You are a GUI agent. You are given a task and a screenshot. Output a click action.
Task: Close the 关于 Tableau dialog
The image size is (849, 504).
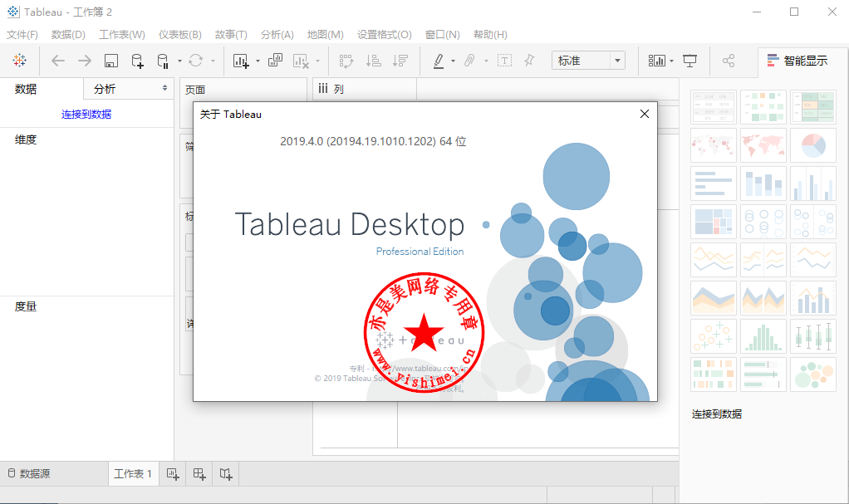(x=645, y=114)
